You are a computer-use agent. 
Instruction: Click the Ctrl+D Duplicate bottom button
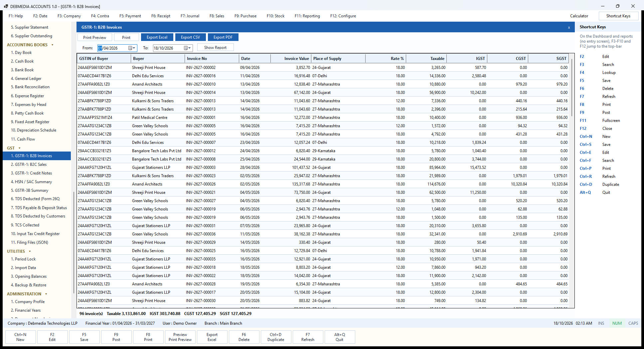point(276,337)
